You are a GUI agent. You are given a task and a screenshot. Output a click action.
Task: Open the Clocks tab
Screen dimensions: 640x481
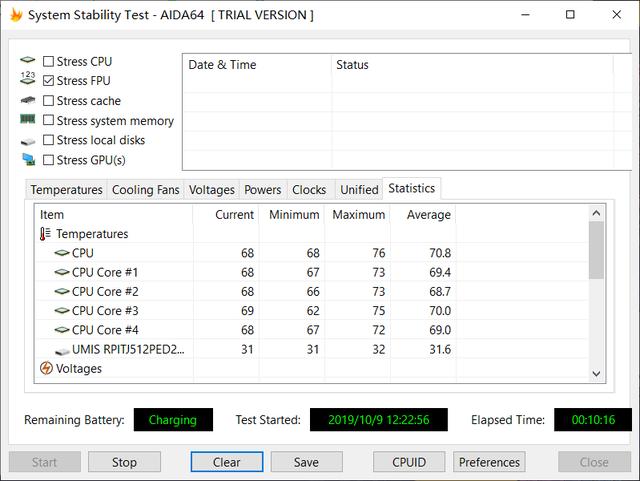309,190
